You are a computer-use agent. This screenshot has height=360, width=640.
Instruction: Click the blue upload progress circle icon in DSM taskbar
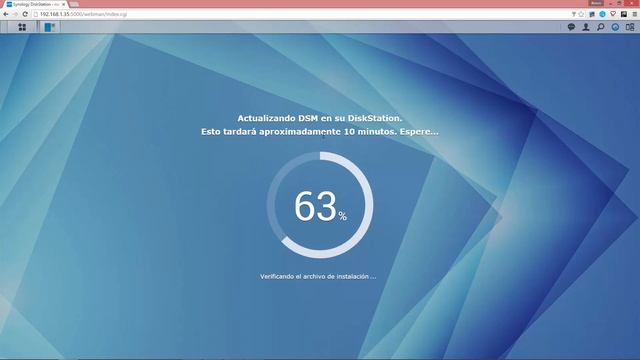tap(615, 27)
